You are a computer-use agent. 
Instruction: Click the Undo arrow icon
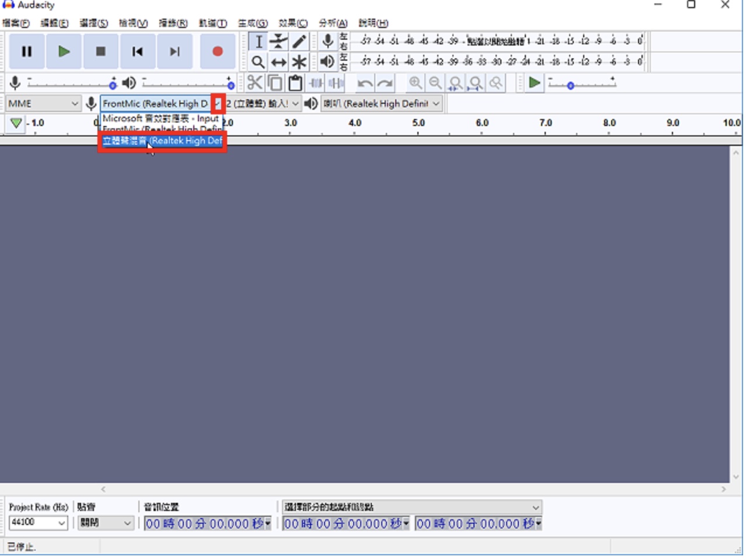tap(365, 83)
